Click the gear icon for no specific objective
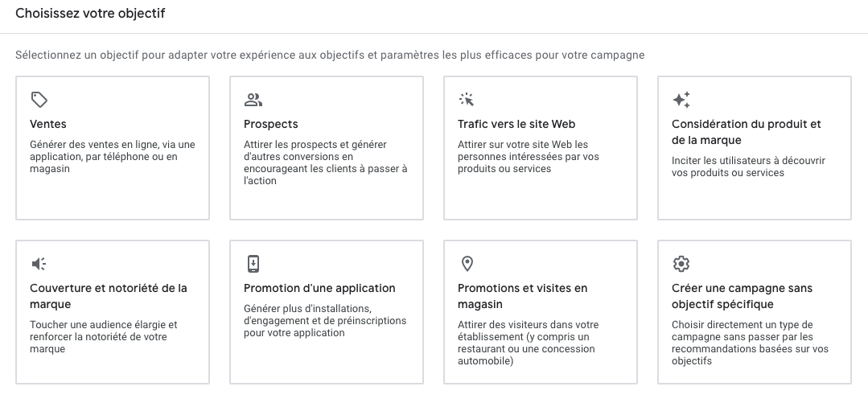 [x=681, y=264]
